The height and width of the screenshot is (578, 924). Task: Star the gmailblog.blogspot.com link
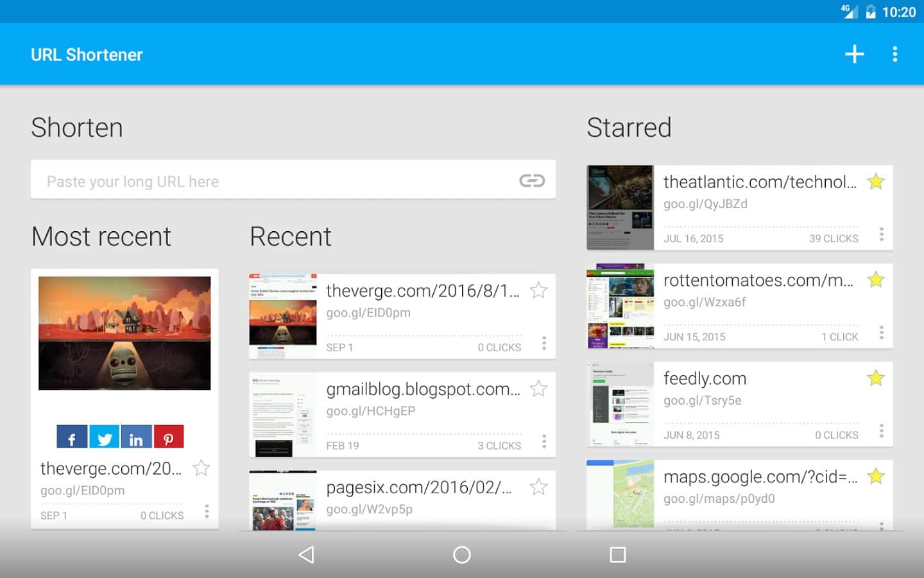click(538, 389)
